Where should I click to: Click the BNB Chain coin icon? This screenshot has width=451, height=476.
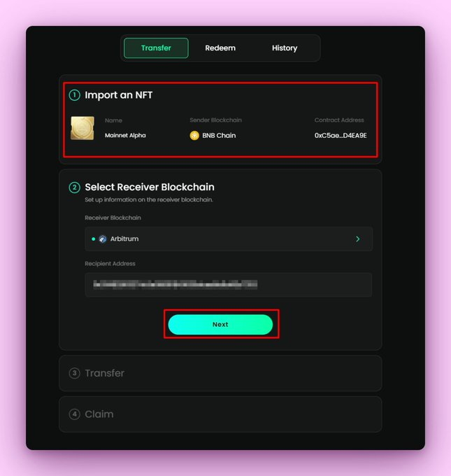(x=194, y=135)
